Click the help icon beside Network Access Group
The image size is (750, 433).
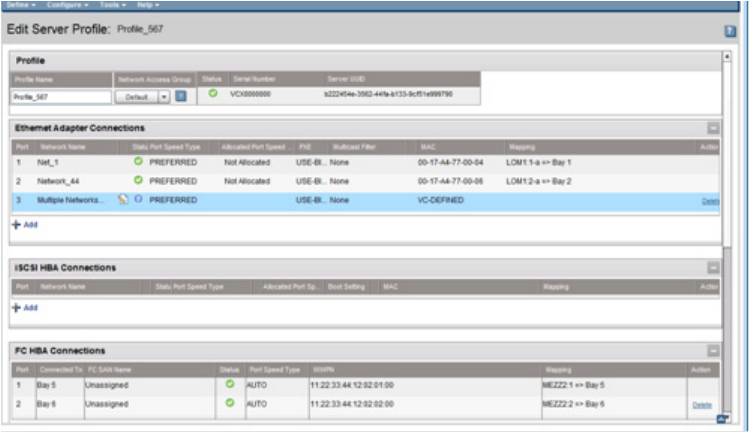[181, 96]
